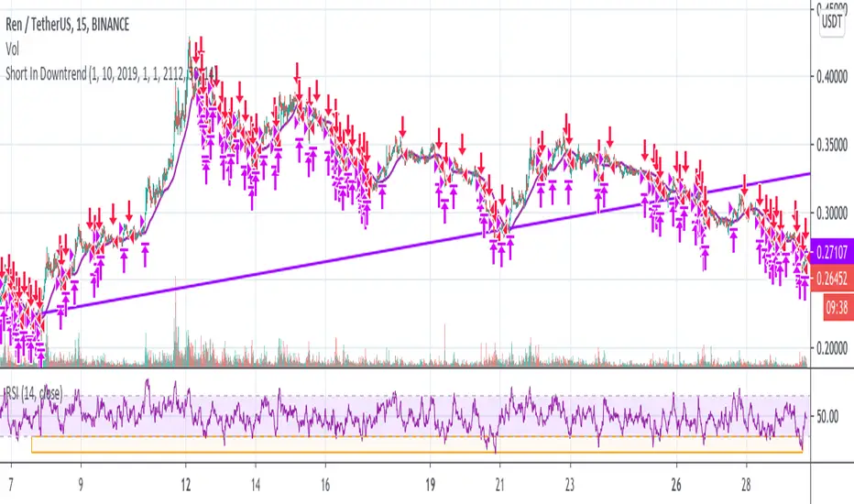Open the Short In Downtrend strategy legend

[111, 74]
